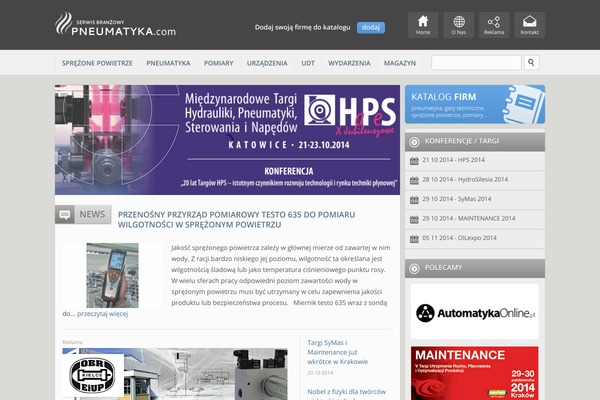
Task: Open the Home icon button
Action: (x=423, y=25)
